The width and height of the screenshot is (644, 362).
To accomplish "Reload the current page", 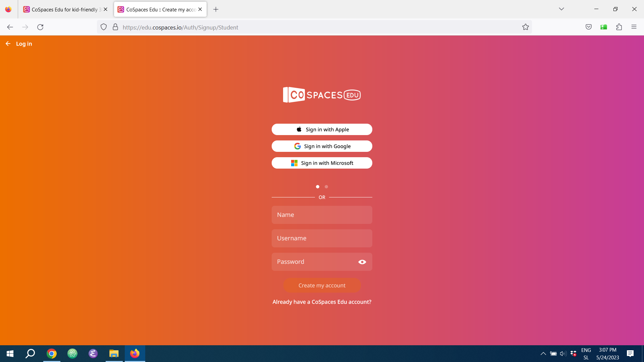I will [x=40, y=27].
